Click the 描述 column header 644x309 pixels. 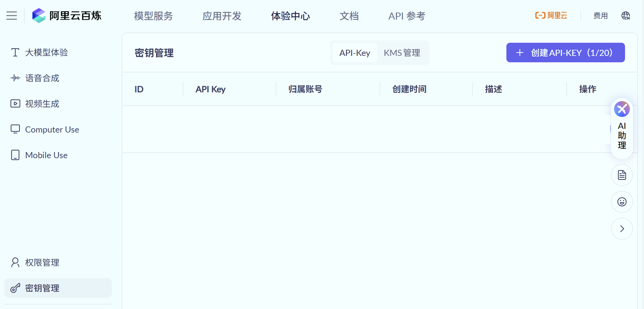(x=493, y=89)
